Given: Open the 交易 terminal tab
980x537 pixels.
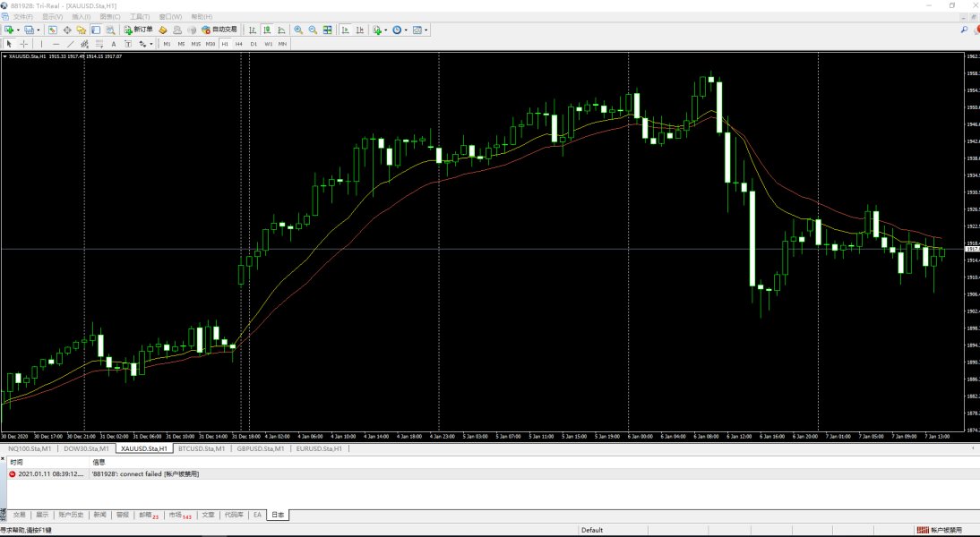Looking at the screenshot, I should (x=20, y=515).
